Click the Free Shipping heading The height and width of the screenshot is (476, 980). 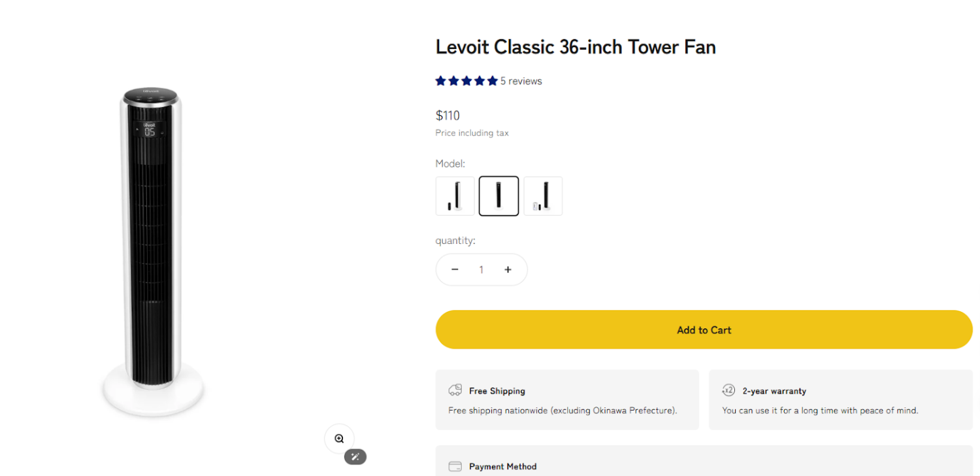[x=497, y=391]
